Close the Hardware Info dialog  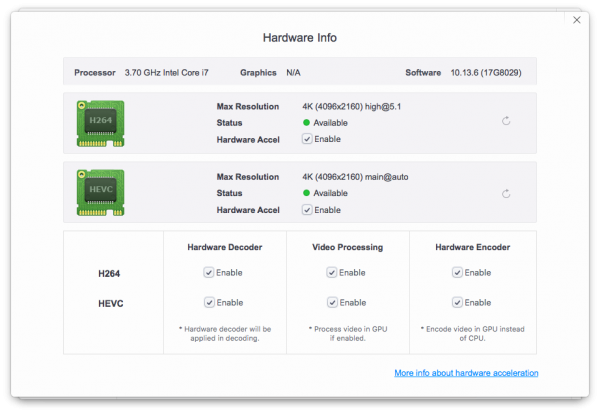pos(576,19)
